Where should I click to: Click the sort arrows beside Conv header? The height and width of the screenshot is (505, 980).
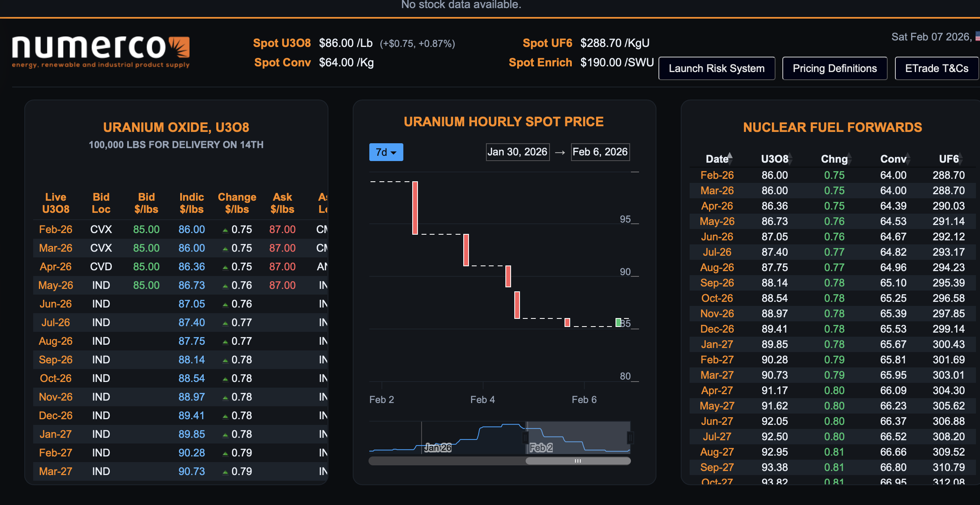tap(909, 159)
